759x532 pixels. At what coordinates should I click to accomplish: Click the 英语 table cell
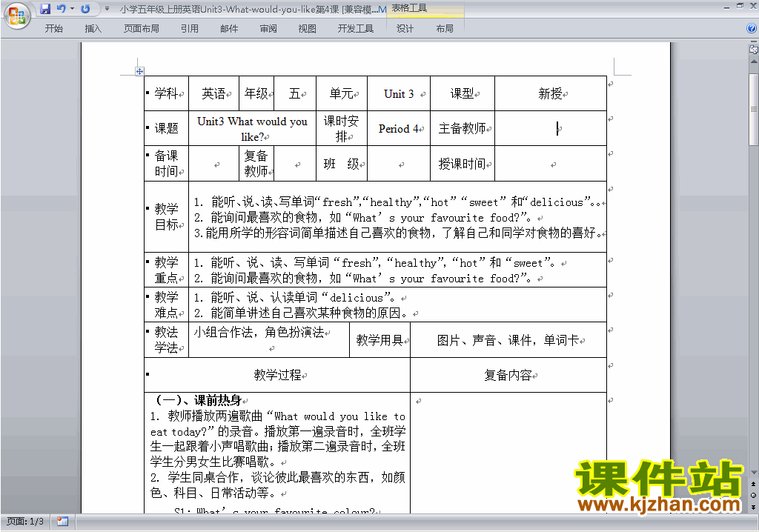point(213,93)
